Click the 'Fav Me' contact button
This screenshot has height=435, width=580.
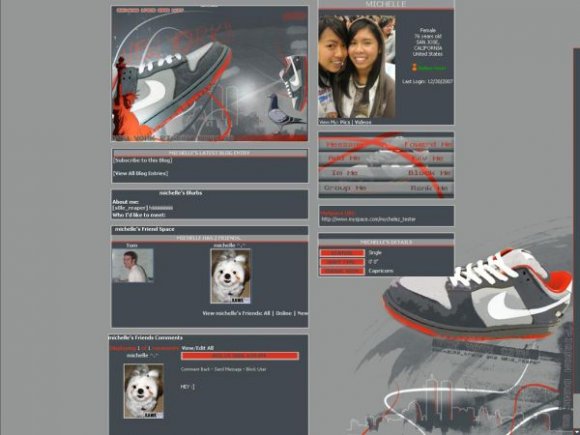click(x=428, y=158)
